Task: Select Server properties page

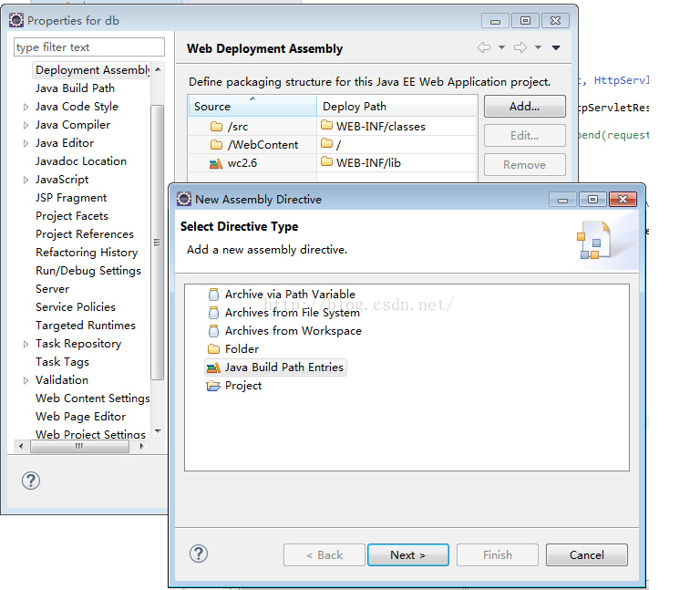Action: 52,289
